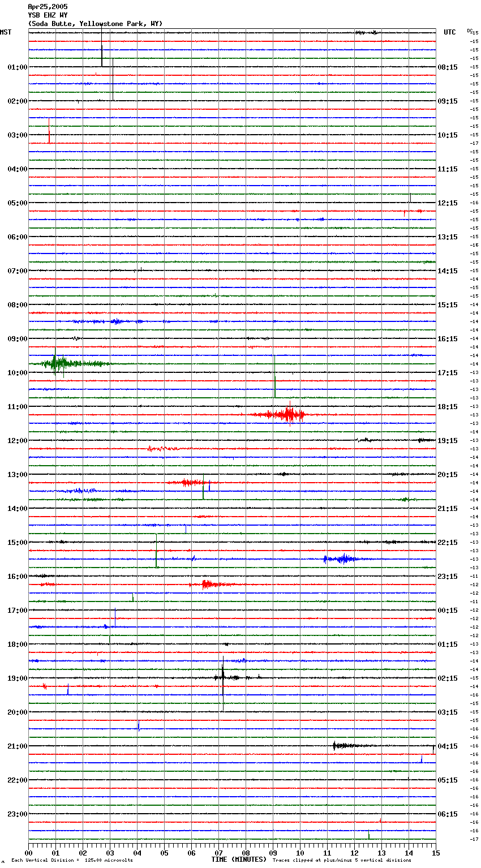The height and width of the screenshot is (868, 481).
Task: Click minute 05 on the time axis
Action: 164,853
